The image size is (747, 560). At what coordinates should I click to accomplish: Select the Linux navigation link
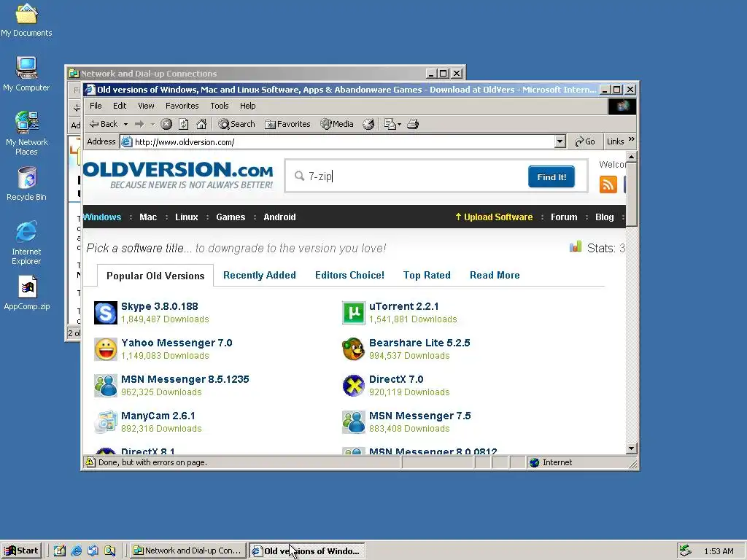pyautogui.click(x=186, y=217)
